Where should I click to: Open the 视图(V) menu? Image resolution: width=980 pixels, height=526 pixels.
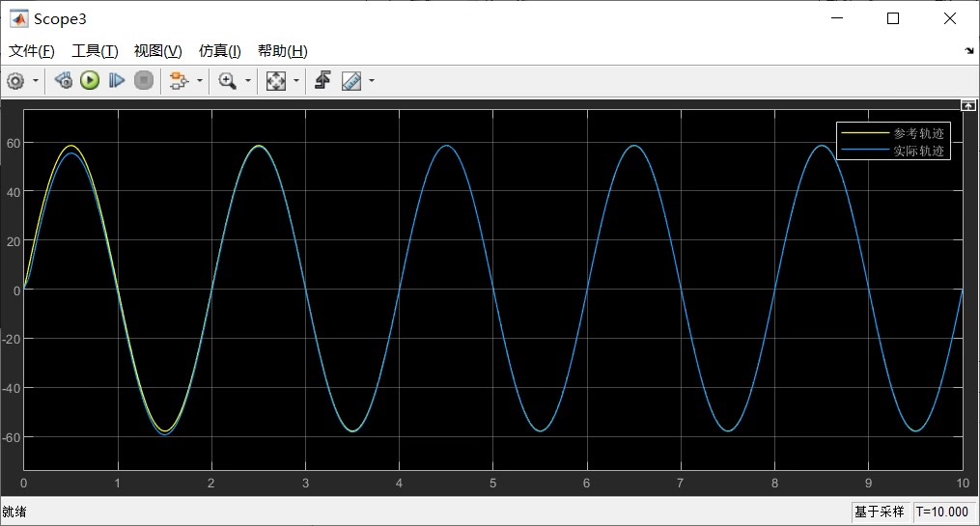coord(158,51)
